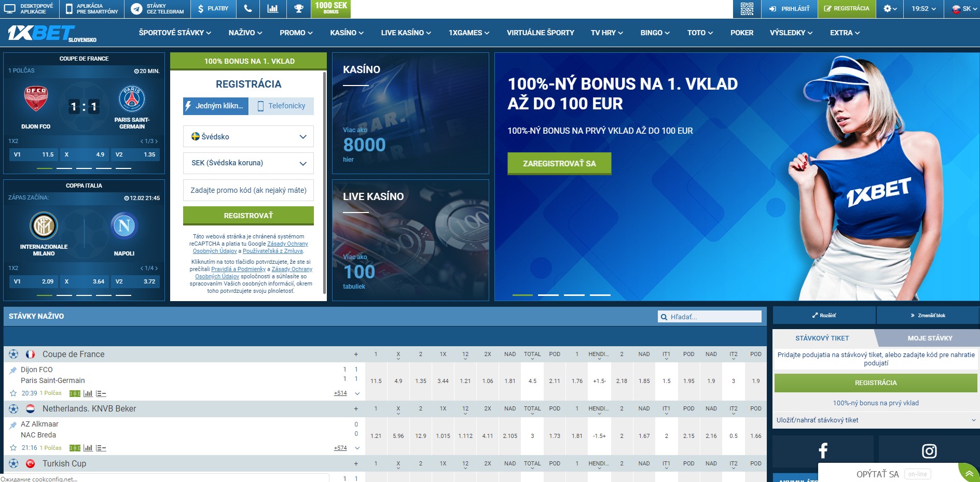This screenshot has width=980, height=482.
Task: Open the SK language dropdown
Action: (964, 9)
